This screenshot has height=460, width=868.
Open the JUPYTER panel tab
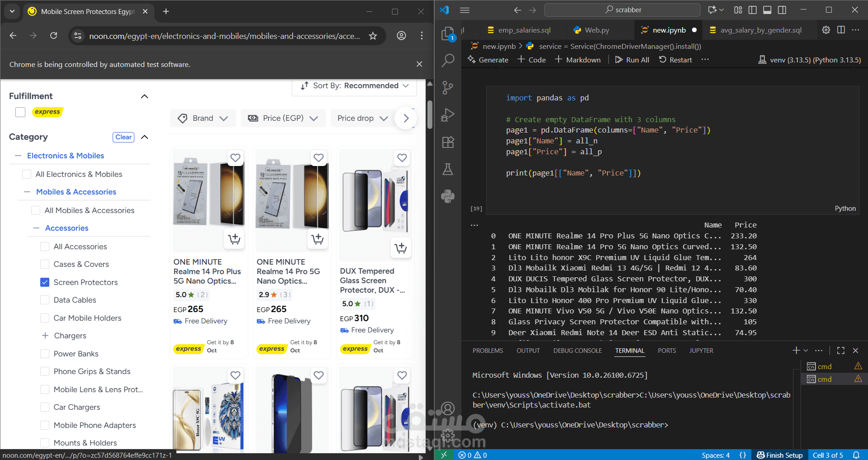(x=701, y=351)
